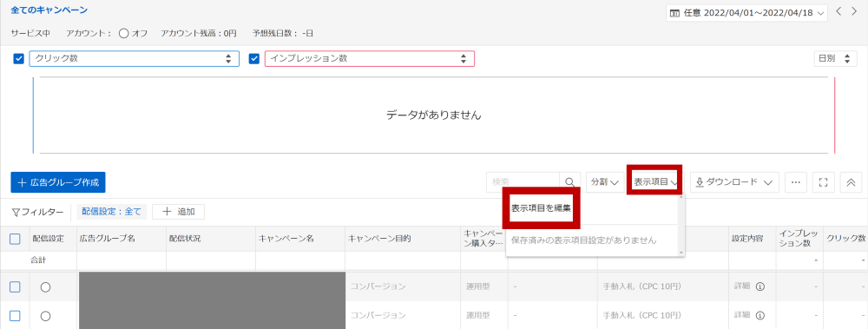Collapse the chart with double-chevron icon

click(851, 181)
